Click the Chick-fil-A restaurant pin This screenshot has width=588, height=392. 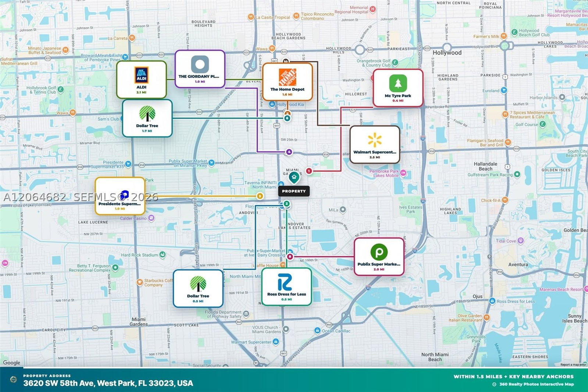click(x=505, y=200)
